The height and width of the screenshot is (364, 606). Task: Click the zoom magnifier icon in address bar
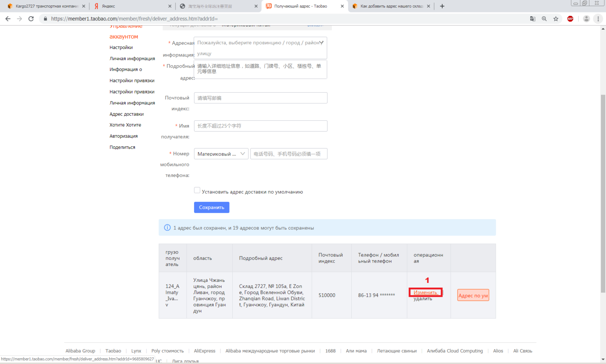click(544, 19)
